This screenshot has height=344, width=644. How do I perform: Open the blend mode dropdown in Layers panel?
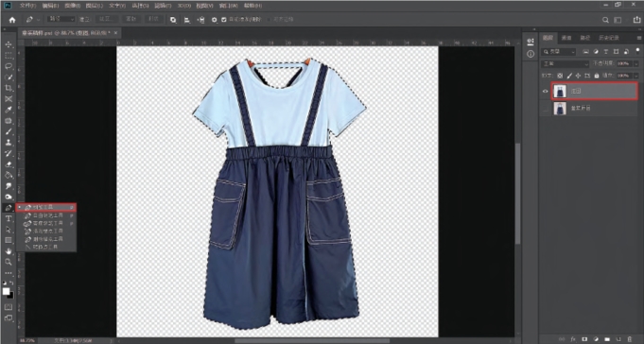[566, 64]
